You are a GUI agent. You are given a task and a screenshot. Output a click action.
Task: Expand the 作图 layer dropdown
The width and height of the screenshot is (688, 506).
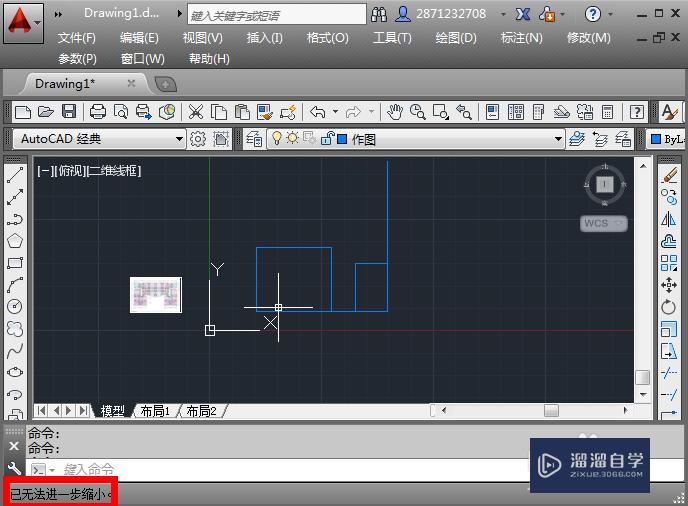(x=558, y=139)
